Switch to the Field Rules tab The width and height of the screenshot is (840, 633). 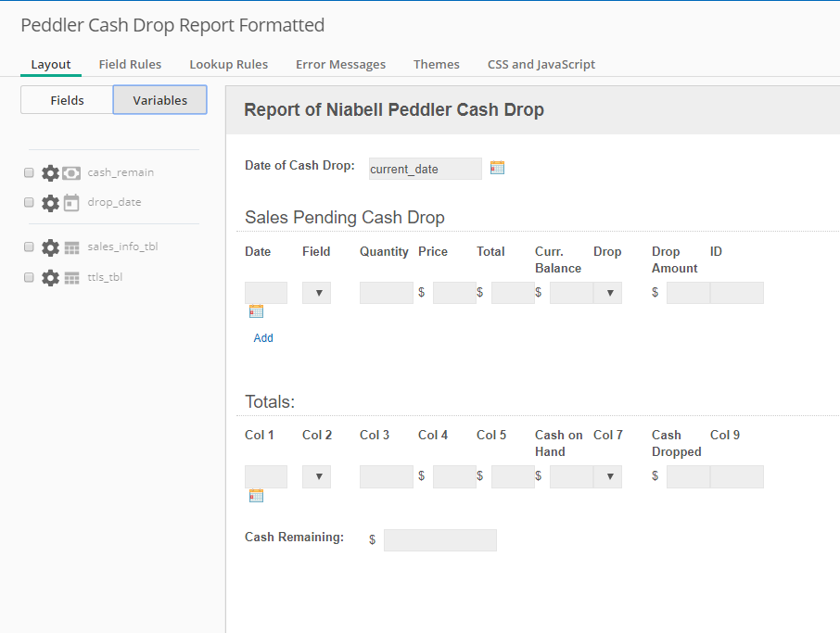pos(130,64)
